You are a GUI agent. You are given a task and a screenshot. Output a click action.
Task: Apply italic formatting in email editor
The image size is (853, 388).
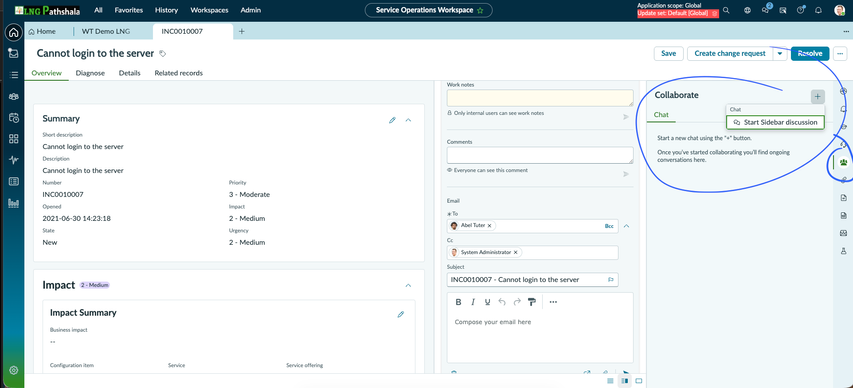(473, 302)
